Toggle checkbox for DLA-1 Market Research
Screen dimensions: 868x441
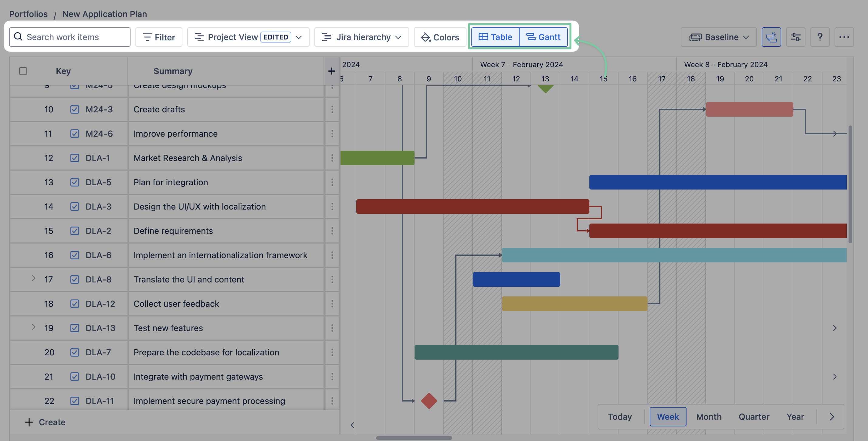point(74,158)
